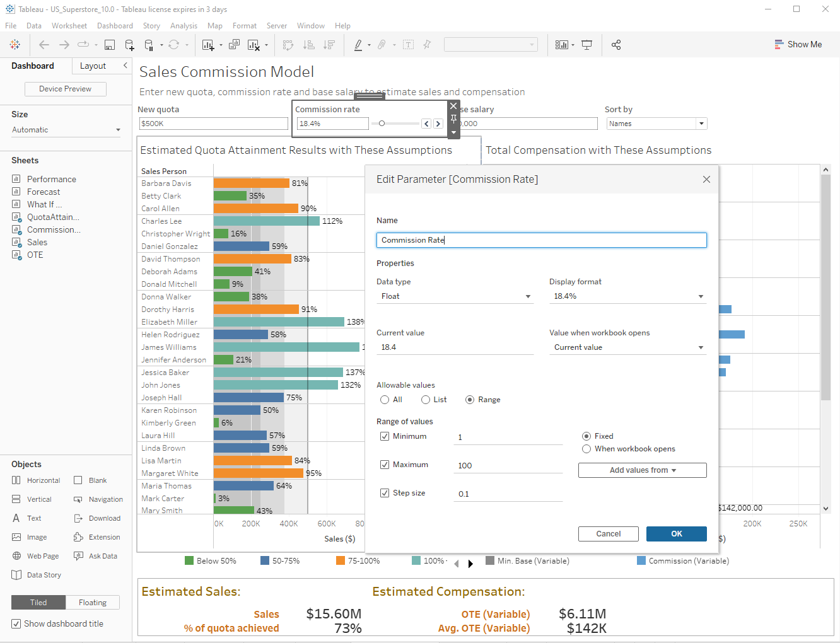Adjust the Commission rate slider

[380, 123]
